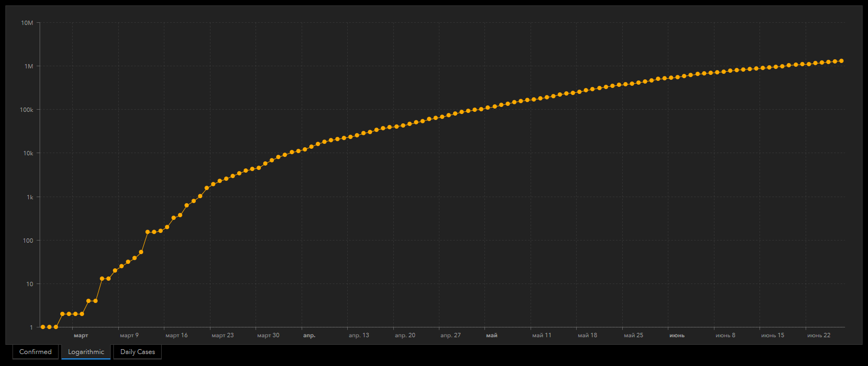Click the март 9 axis label
This screenshot has width=868, height=366.
click(x=129, y=336)
